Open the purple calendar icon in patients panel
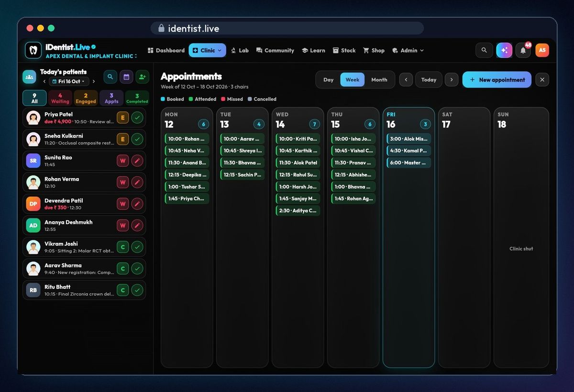Image resolution: width=574 pixels, height=392 pixels. point(126,76)
